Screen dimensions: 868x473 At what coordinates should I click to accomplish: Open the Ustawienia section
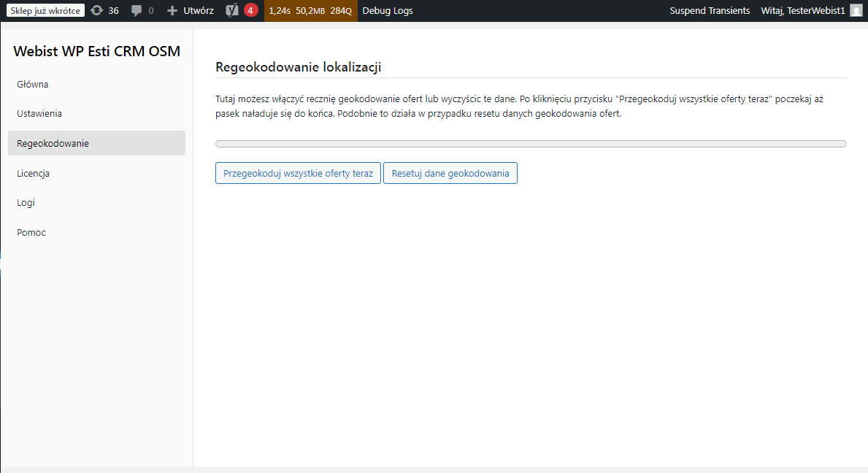point(39,114)
